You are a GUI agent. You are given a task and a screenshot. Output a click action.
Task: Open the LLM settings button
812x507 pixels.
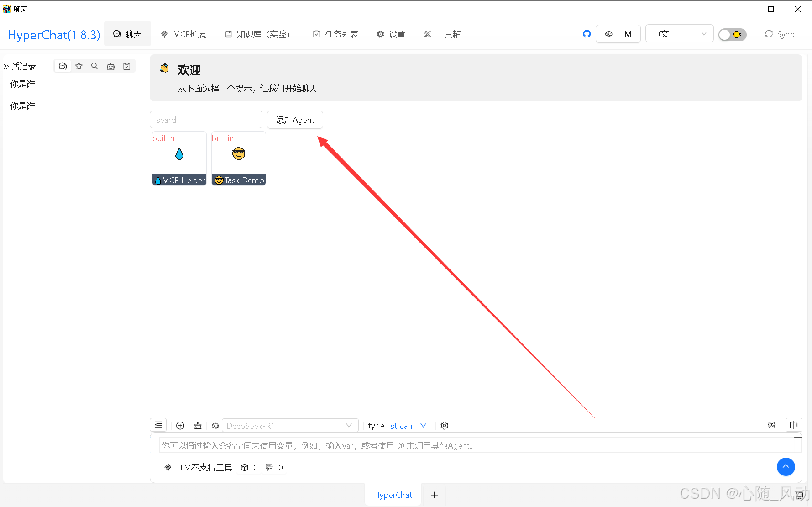click(x=618, y=34)
